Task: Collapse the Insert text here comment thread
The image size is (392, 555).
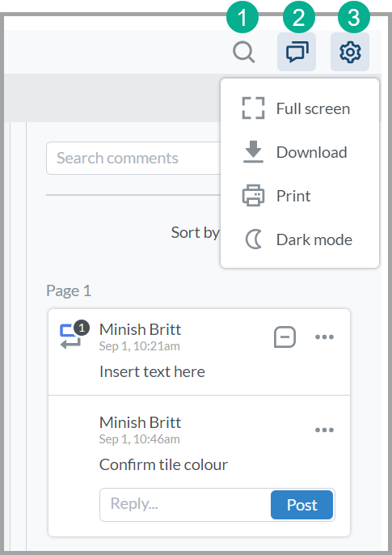Action: click(x=285, y=337)
